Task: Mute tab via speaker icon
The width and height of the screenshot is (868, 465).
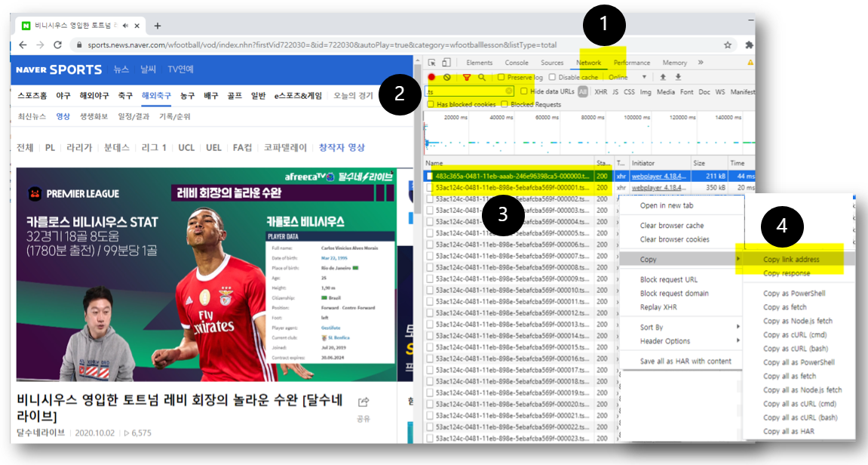Action: pyautogui.click(x=126, y=26)
